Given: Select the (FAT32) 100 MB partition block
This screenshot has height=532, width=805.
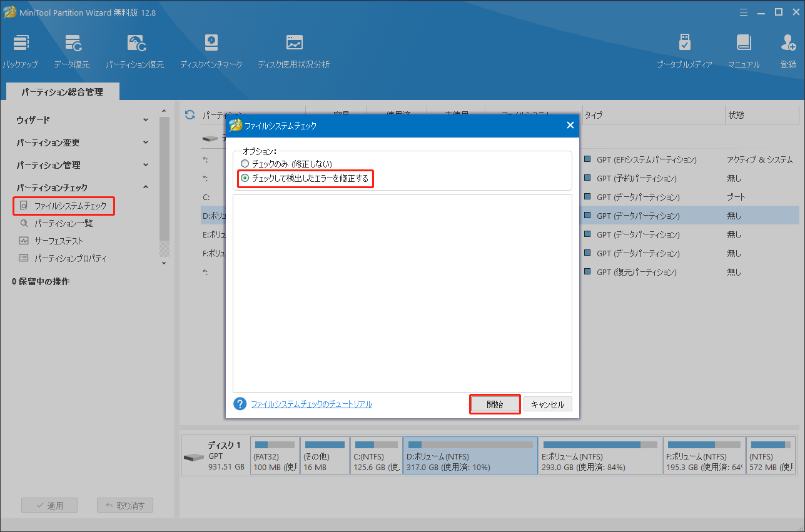Looking at the screenshot, I should (x=274, y=456).
